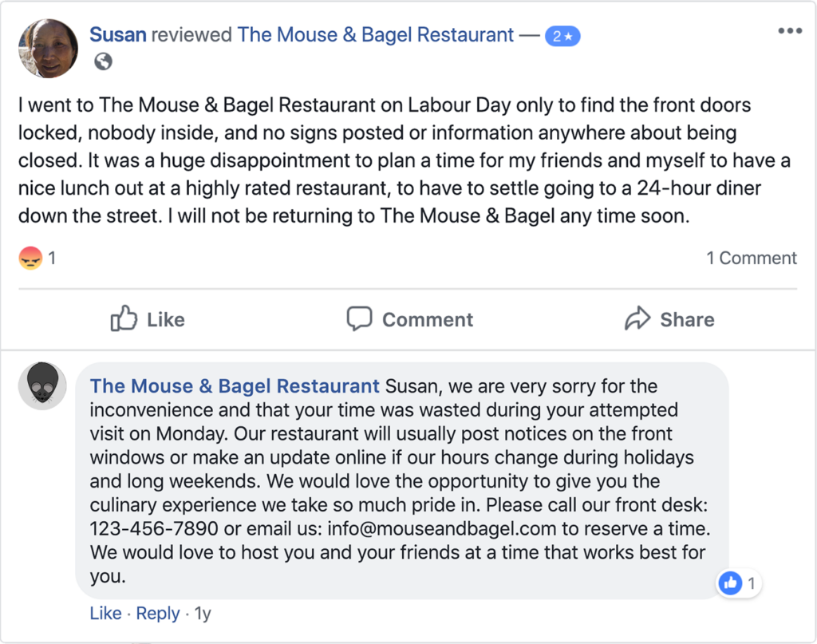Click the 1y comment timestamp
The width and height of the screenshot is (817, 644).
pyautogui.click(x=203, y=614)
